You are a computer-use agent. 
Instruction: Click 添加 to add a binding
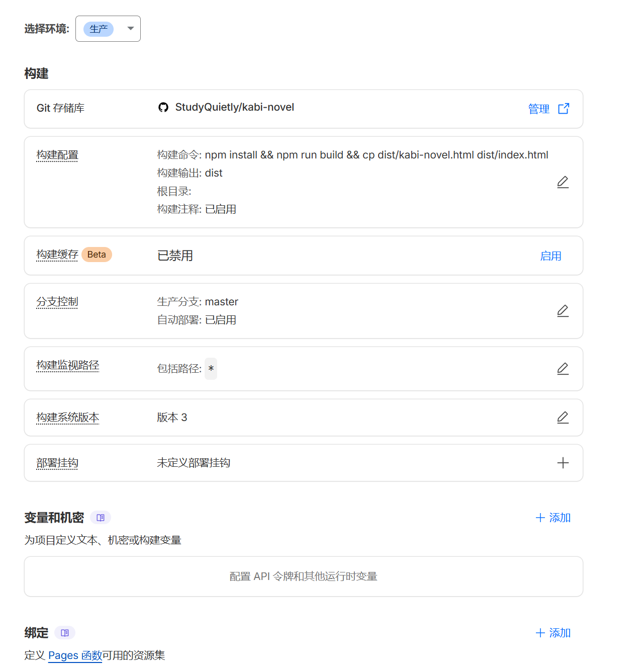[553, 633]
